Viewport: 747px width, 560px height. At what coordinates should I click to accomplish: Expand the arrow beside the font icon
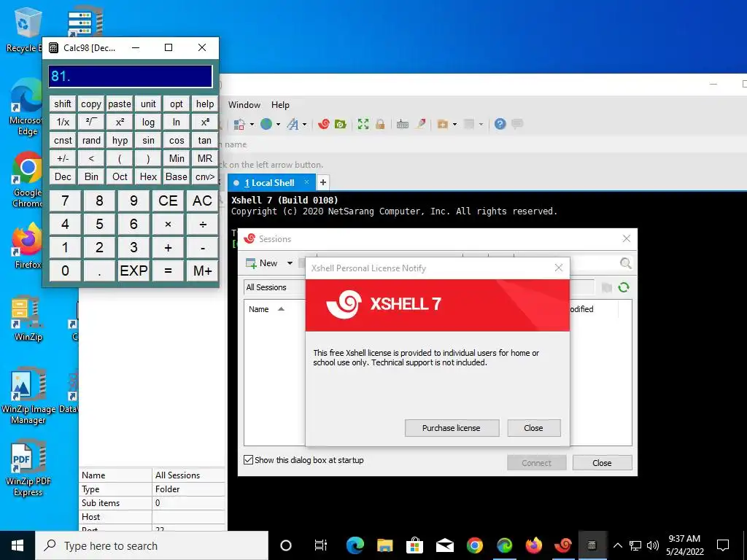(304, 125)
